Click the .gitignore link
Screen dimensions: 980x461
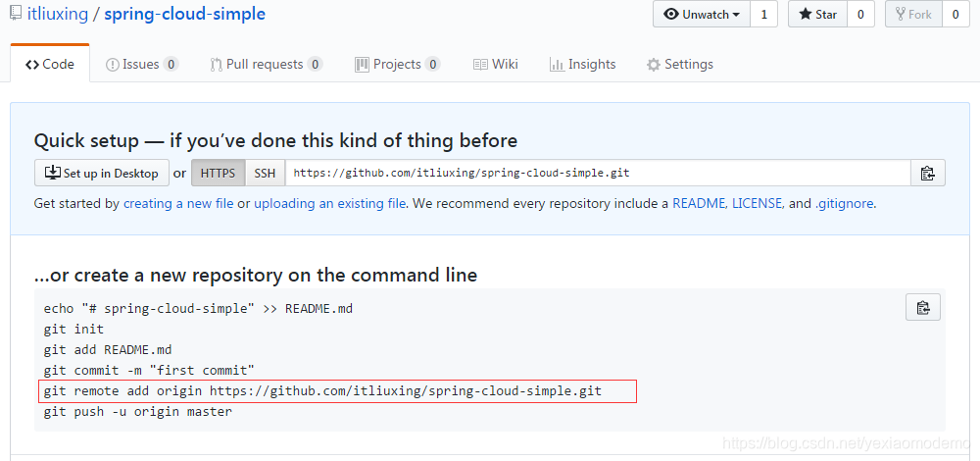[844, 204]
